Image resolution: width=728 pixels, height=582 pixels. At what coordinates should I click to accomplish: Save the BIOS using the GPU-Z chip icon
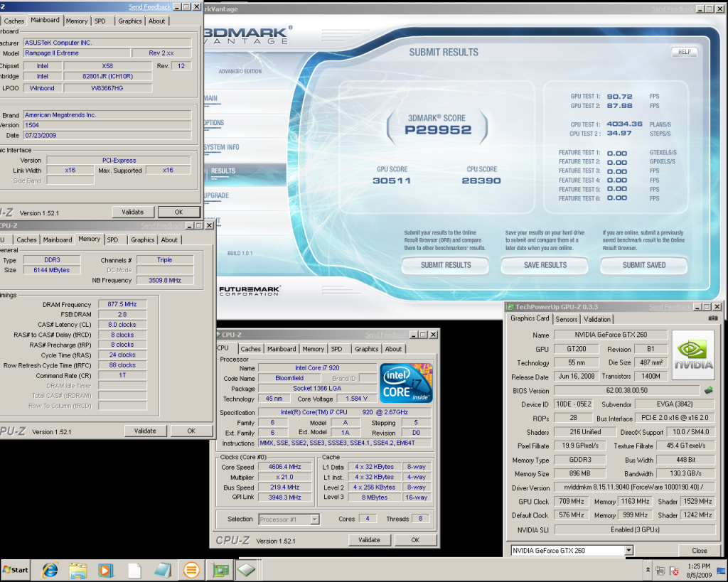[x=709, y=390]
